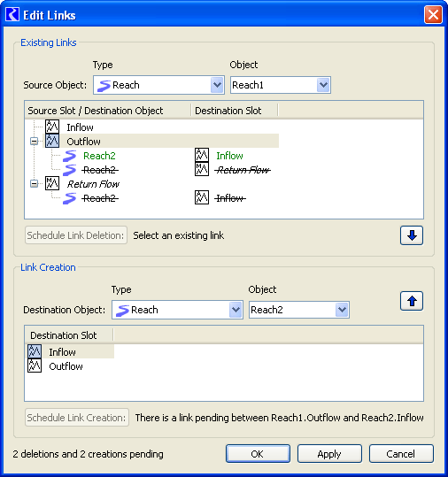Click the Apply button

coord(329,454)
